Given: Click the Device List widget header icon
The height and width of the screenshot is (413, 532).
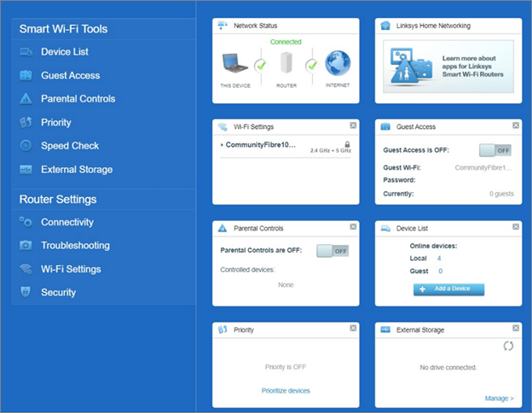Looking at the screenshot, I should coord(385,228).
